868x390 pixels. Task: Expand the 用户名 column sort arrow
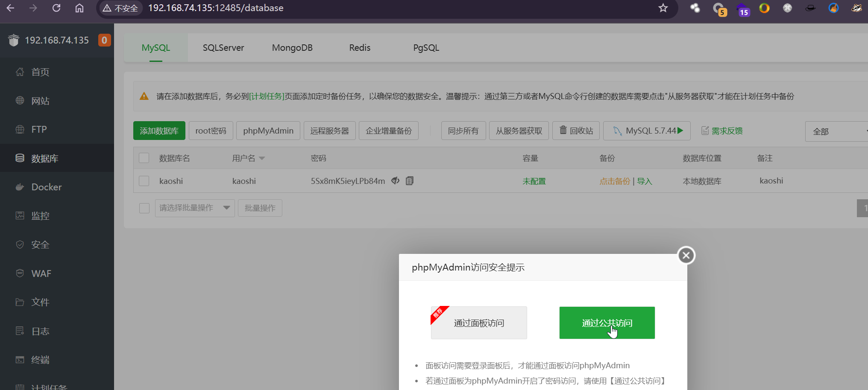tap(262, 158)
